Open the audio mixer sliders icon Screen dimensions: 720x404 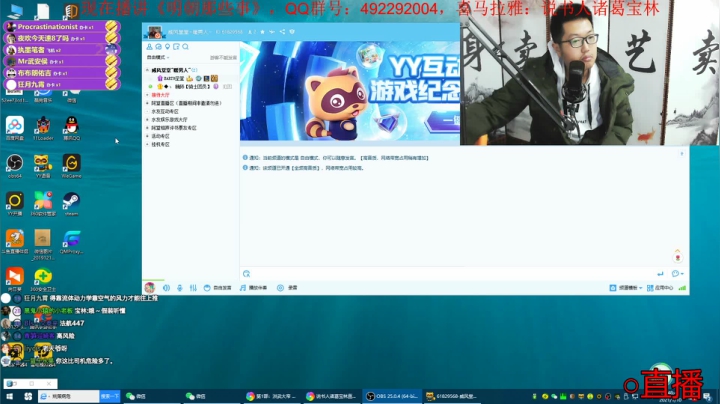pyautogui.click(x=193, y=288)
